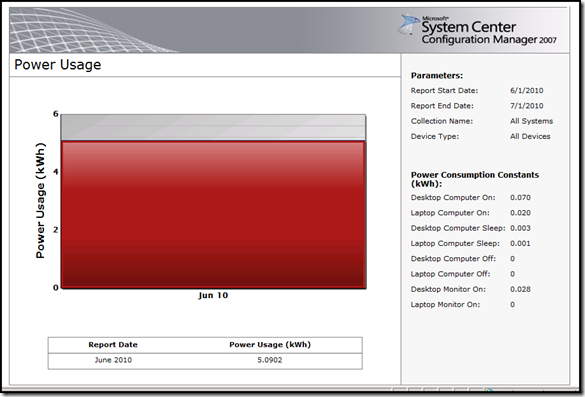Select the Power Usage report title
Screen dimensions: 585x397
(x=57, y=65)
